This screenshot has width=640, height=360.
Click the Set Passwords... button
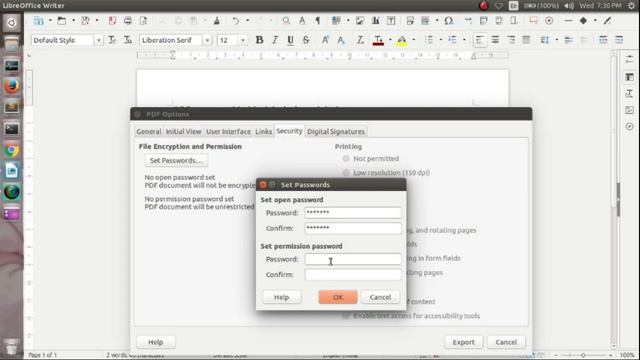coord(176,160)
